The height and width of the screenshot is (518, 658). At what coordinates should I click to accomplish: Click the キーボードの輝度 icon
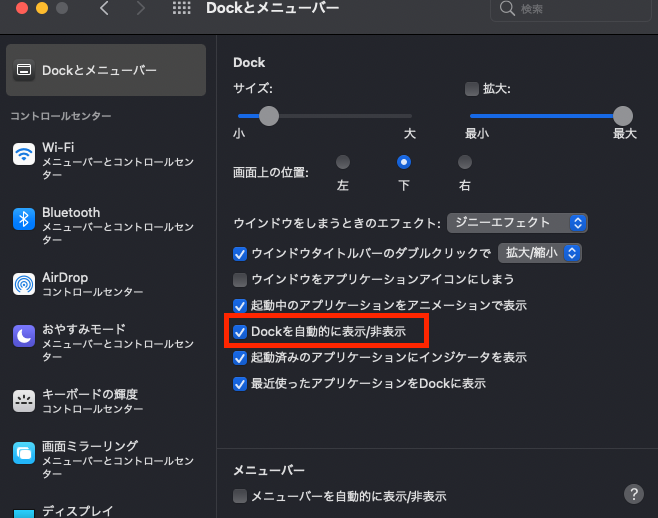[x=24, y=401]
